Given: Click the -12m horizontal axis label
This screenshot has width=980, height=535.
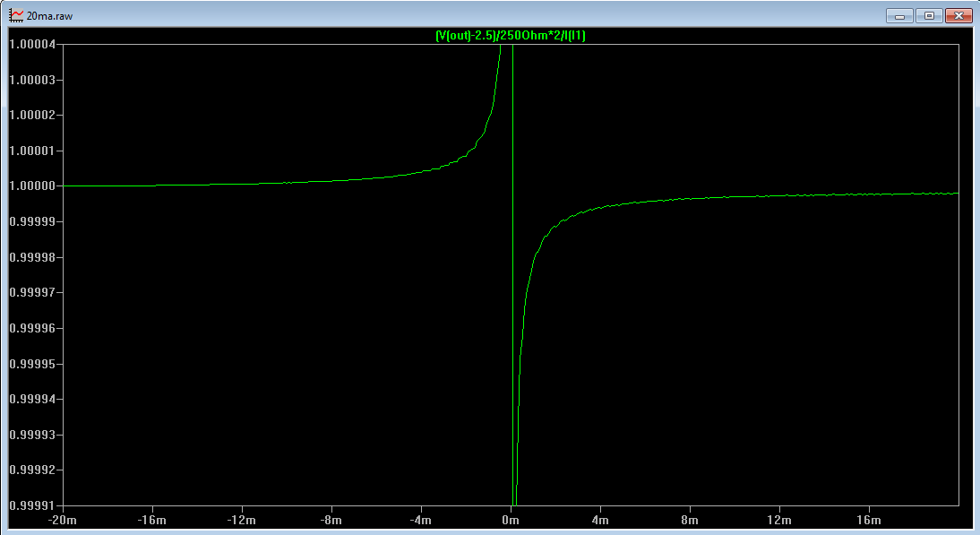Looking at the screenshot, I should 241,520.
